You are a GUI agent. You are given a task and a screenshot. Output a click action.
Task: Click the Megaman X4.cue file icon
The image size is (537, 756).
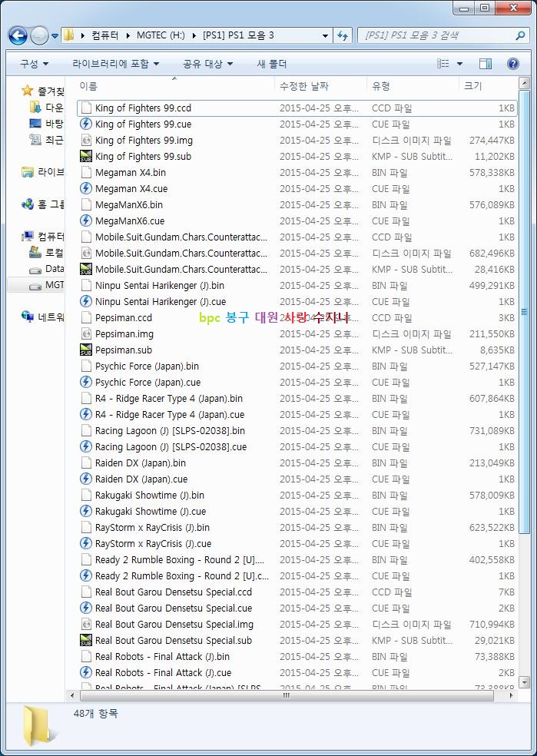coord(86,188)
